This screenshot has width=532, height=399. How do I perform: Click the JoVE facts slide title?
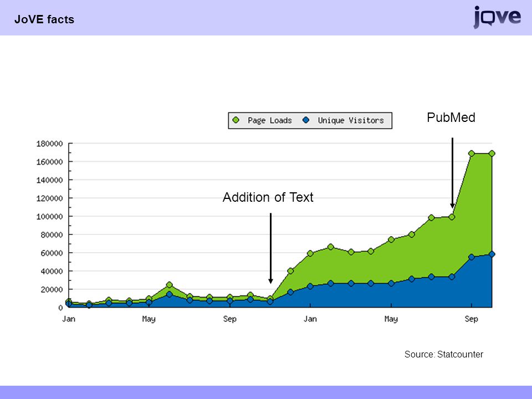click(44, 19)
